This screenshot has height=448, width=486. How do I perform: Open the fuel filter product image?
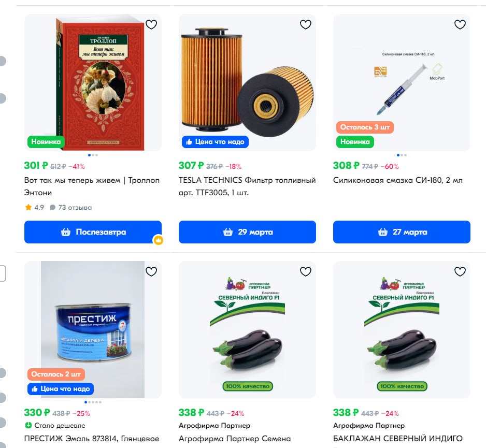tap(247, 83)
